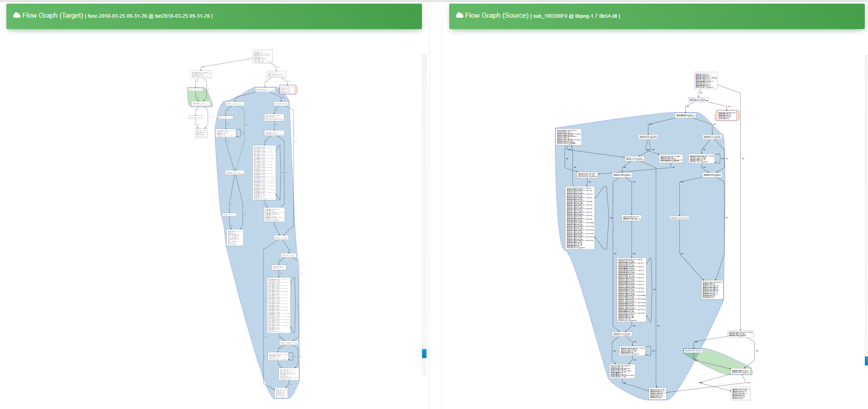The image size is (868, 409).
Task: Click the blue scrollbar thumb of Target panel
Action: pos(424,354)
